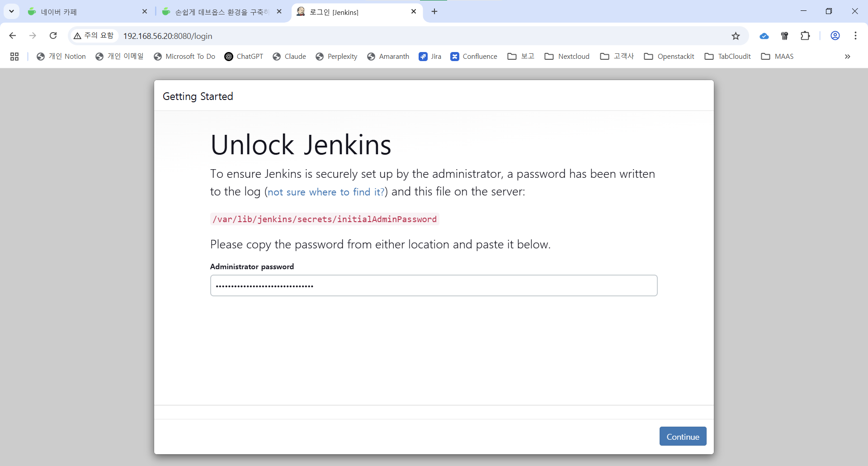Reload the Jenkins login page
This screenshot has width=868, height=466.
(x=53, y=36)
